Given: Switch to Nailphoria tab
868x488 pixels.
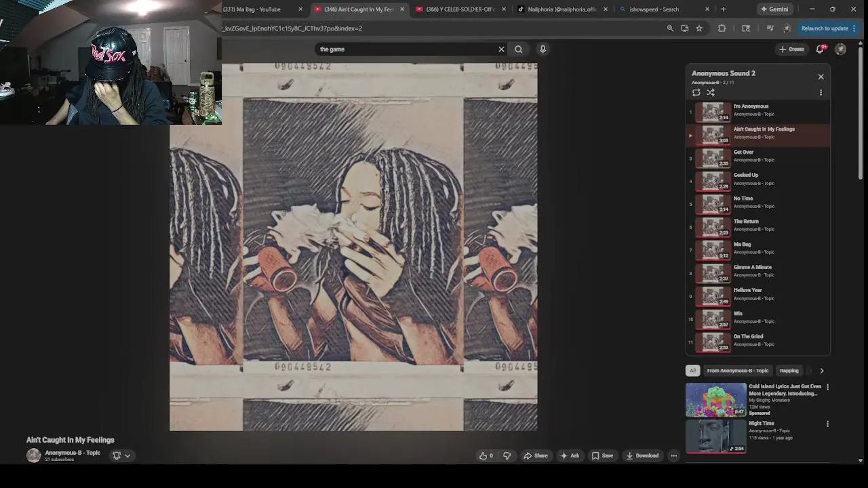Looking at the screenshot, I should click(x=561, y=9).
